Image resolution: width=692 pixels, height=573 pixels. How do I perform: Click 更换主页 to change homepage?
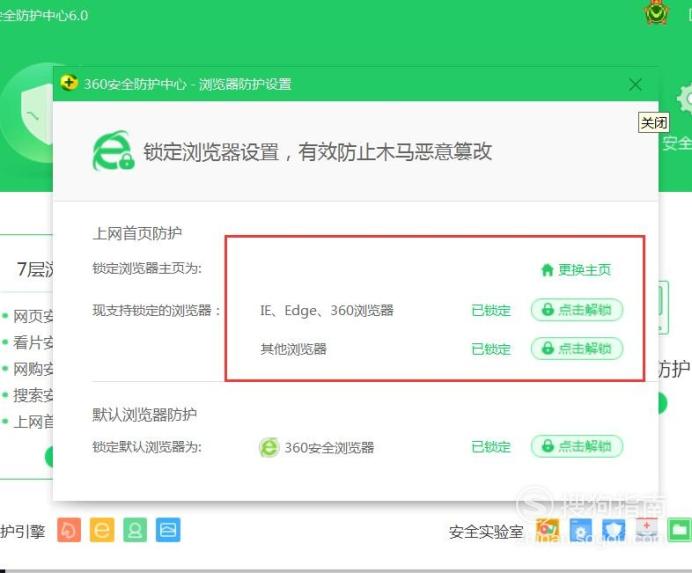pyautogui.click(x=576, y=270)
